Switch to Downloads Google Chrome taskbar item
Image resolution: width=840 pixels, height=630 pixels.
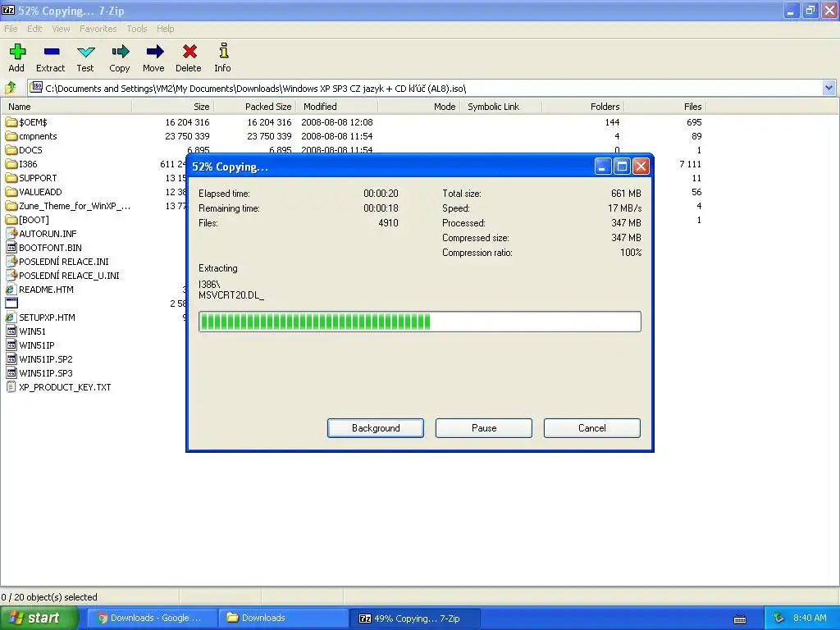pos(152,618)
